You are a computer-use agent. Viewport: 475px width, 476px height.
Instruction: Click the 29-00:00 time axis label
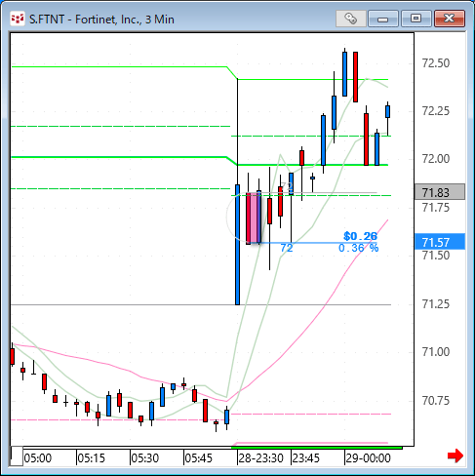[368, 458]
